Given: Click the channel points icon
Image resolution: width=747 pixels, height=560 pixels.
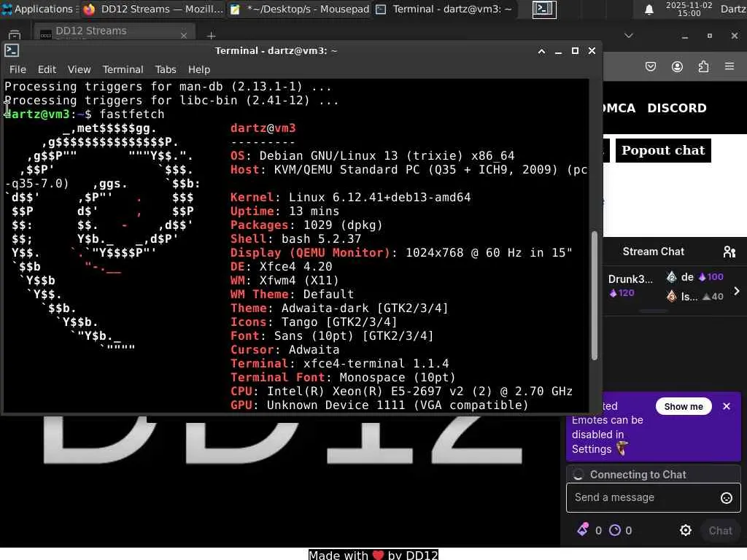Looking at the screenshot, I should point(614,530).
